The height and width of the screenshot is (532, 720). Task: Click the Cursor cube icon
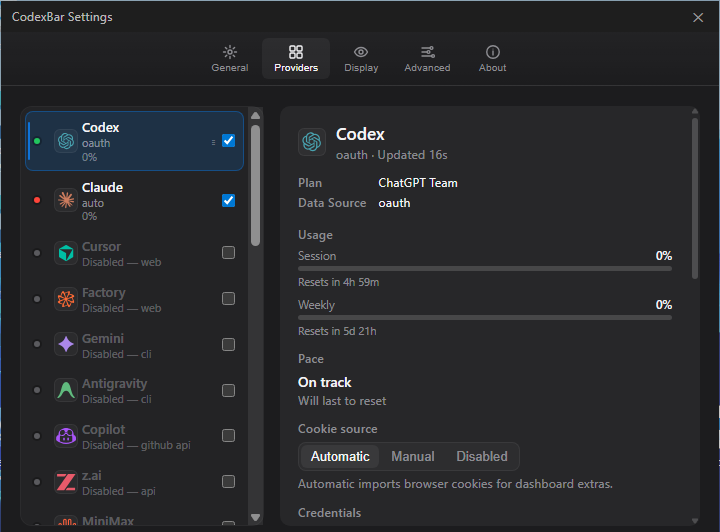tap(66, 253)
